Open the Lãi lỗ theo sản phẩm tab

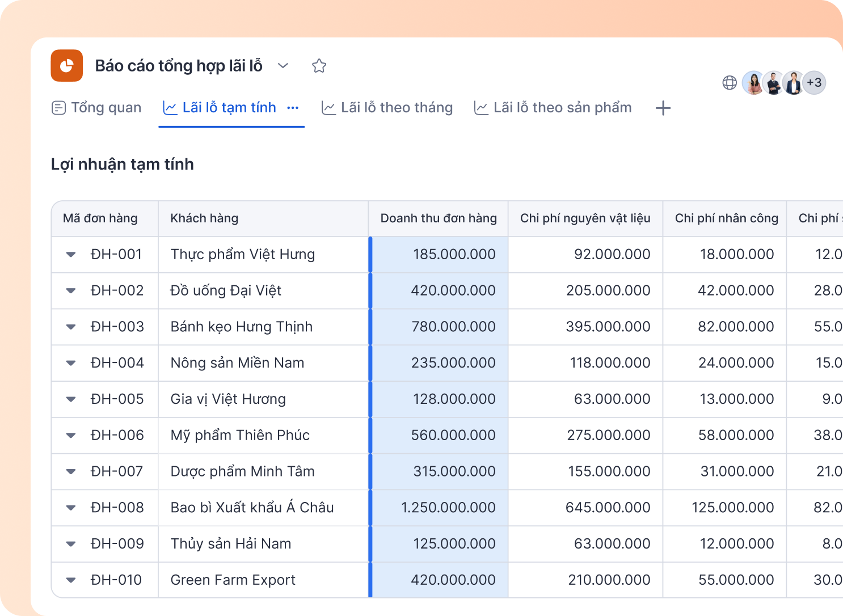[553, 108]
